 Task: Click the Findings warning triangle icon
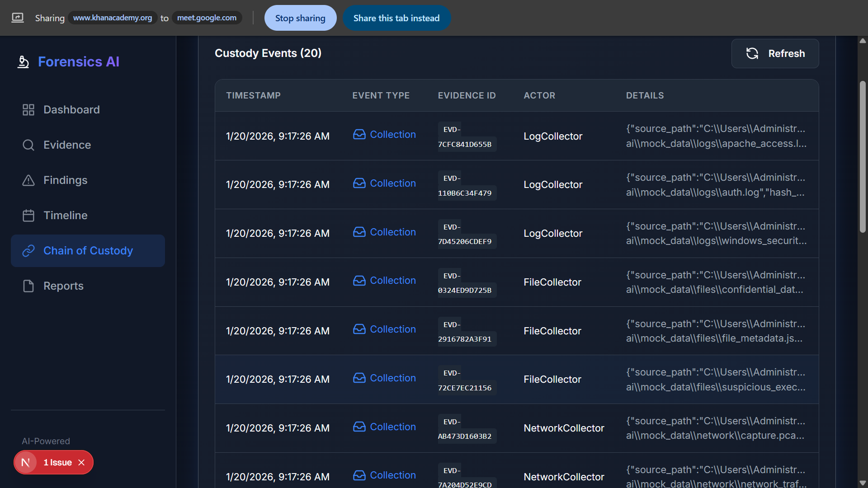28,180
